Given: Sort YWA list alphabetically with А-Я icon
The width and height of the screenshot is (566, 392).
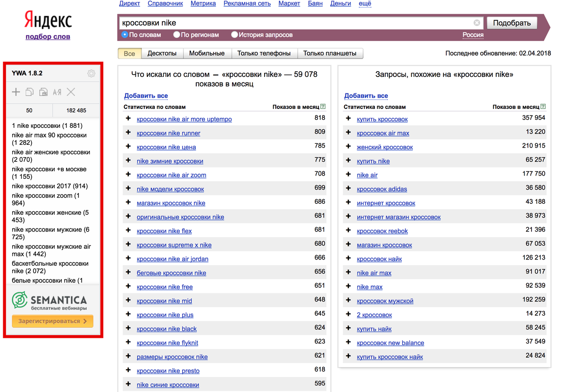Looking at the screenshot, I should tap(57, 92).
